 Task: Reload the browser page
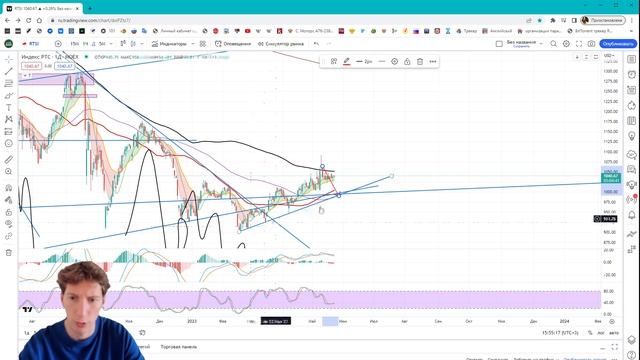click(29, 20)
